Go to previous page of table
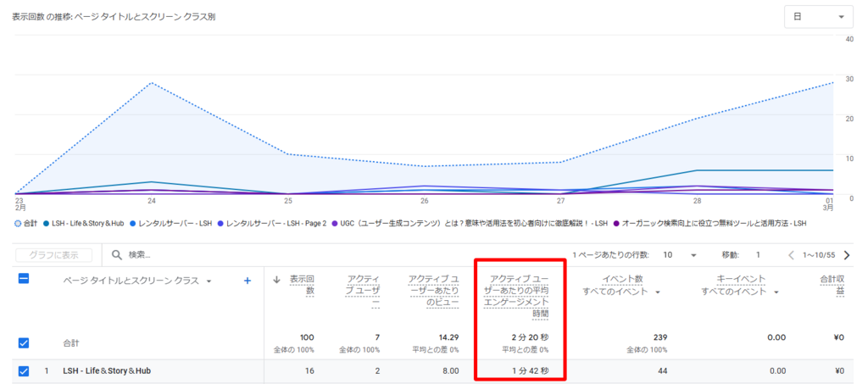Screen dimensions: 868x384 (792, 254)
